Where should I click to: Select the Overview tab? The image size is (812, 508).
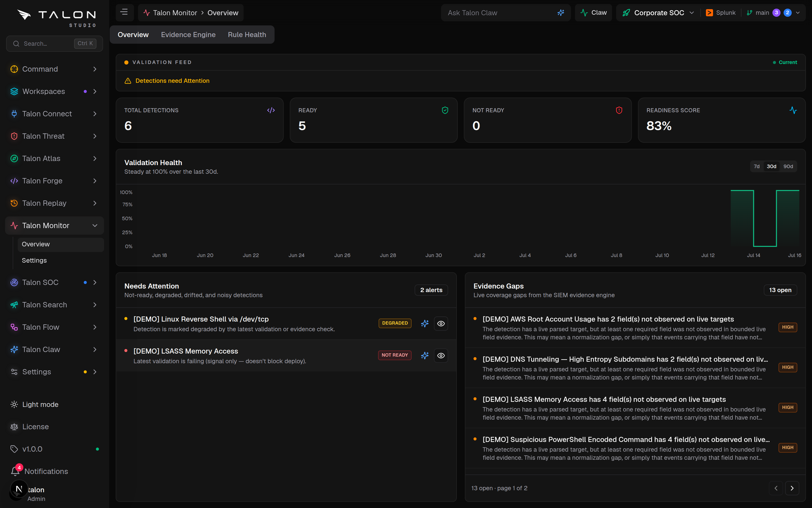[x=133, y=35]
